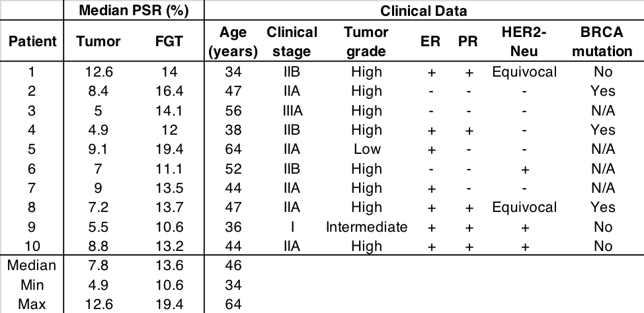Viewport: 644px width, 313px height.
Task: Select the HER2-Neu column header
Action: (524, 42)
